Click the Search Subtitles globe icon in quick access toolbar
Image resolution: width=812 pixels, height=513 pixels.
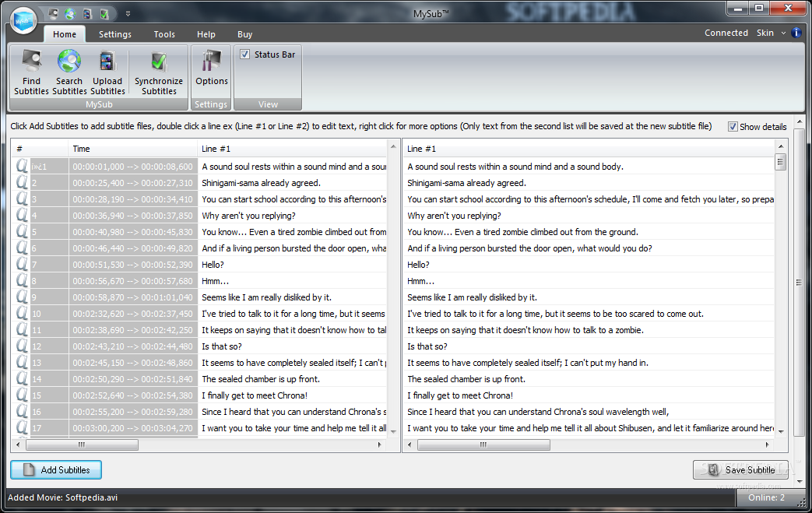pos(70,13)
